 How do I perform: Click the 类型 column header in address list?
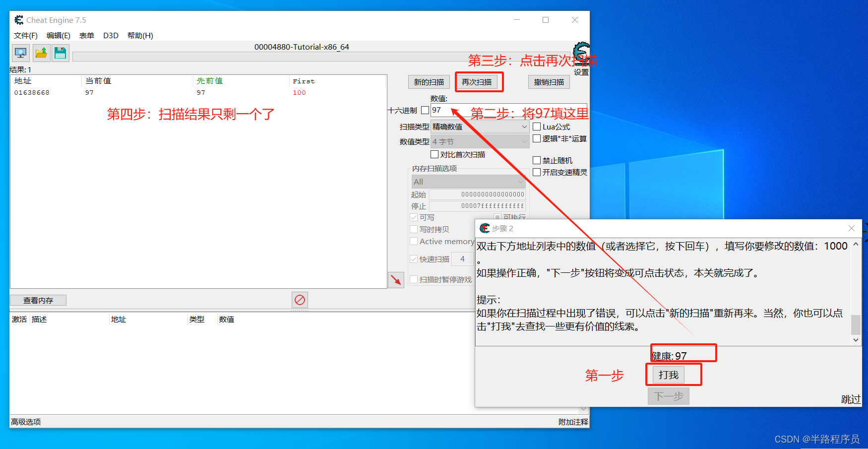[x=202, y=320]
